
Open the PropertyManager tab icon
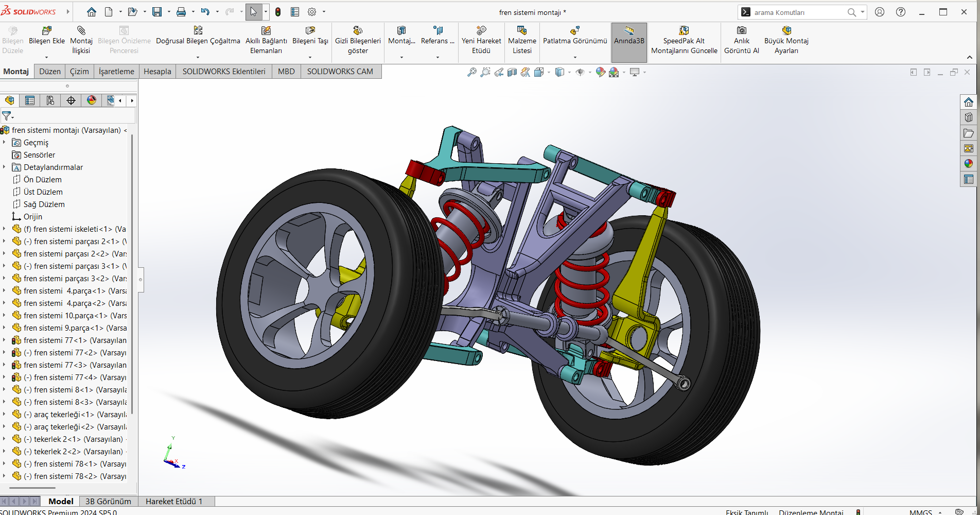(30, 100)
